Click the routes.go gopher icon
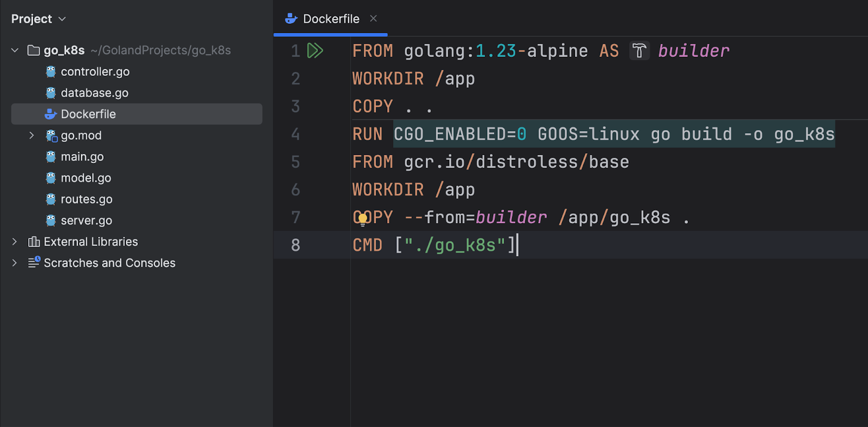 click(51, 199)
